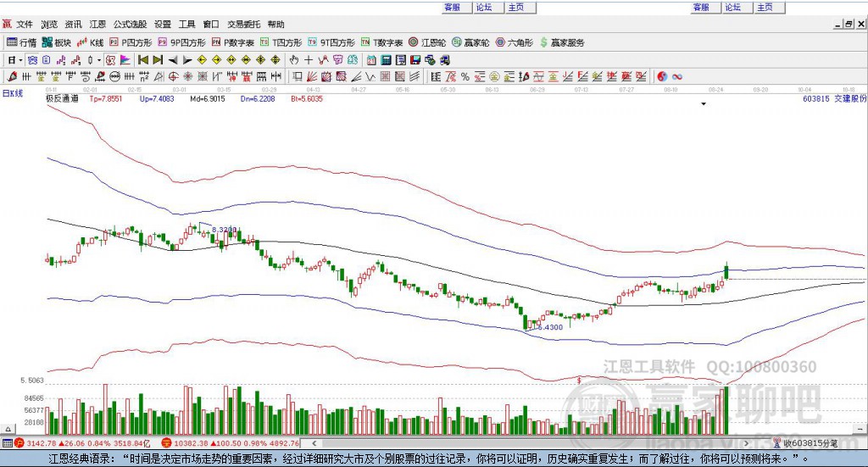Viewport: 868px width, 467px height.
Task: Step chart right with black right arrow
Action: [x=187, y=60]
